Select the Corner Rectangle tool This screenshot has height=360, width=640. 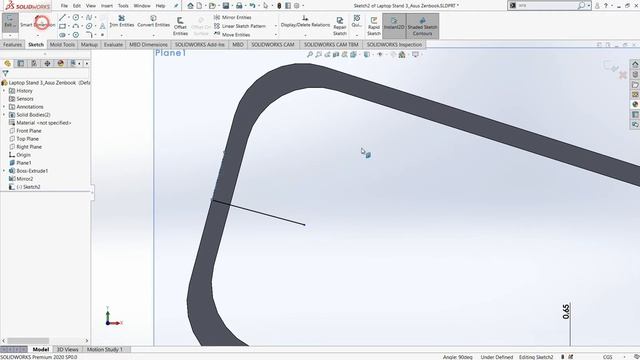(x=62, y=26)
